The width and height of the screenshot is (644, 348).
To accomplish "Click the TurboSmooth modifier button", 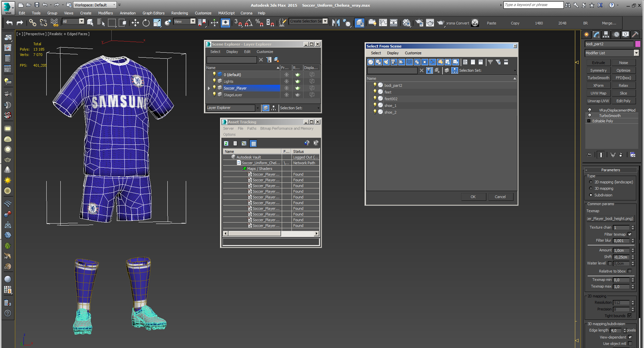I will click(598, 78).
